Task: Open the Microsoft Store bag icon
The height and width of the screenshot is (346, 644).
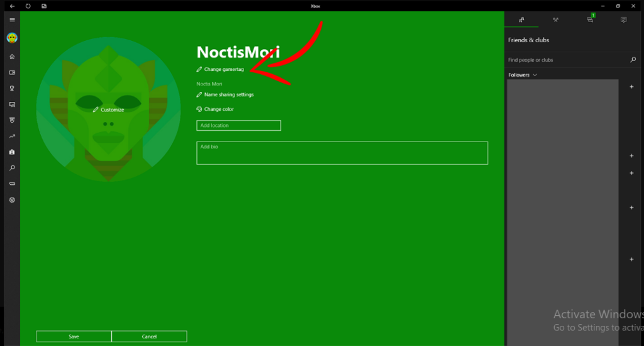Action: pos(12,152)
